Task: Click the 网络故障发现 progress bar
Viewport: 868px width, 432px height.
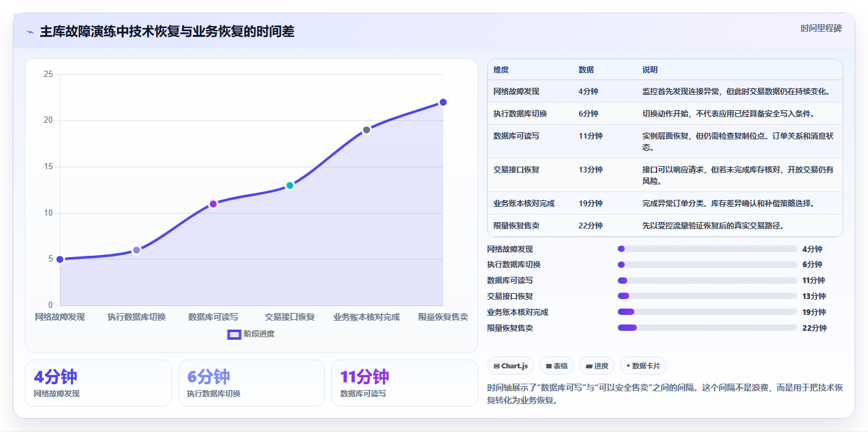Action: point(707,249)
